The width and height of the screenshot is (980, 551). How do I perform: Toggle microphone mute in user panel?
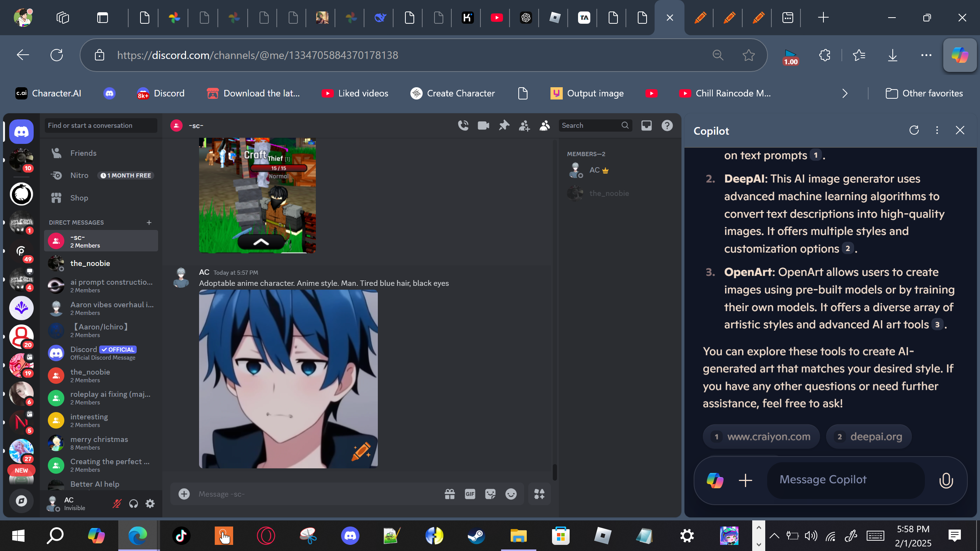(x=117, y=504)
